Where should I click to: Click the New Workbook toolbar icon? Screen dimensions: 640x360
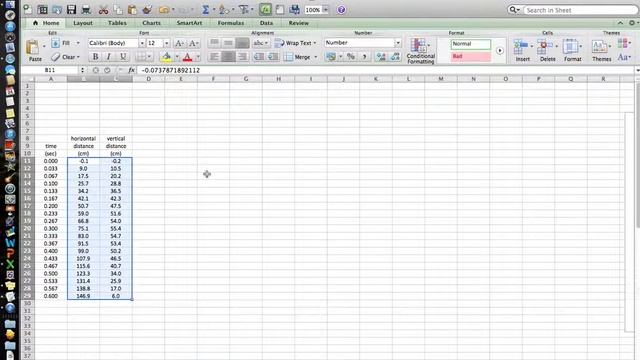[27, 9]
